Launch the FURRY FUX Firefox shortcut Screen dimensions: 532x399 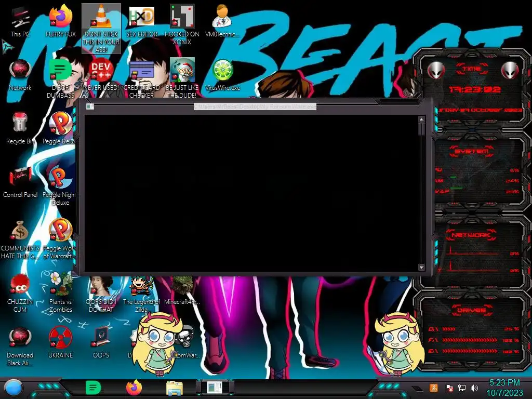pos(60,21)
